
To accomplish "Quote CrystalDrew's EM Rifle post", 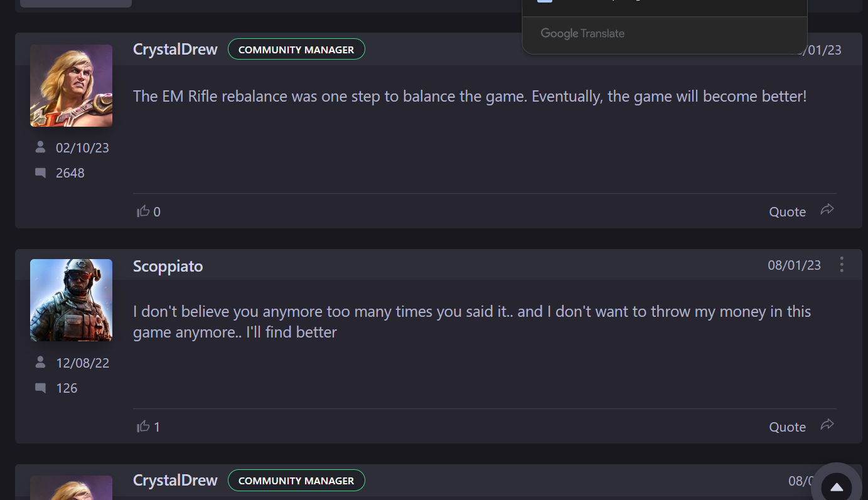I will (x=787, y=212).
